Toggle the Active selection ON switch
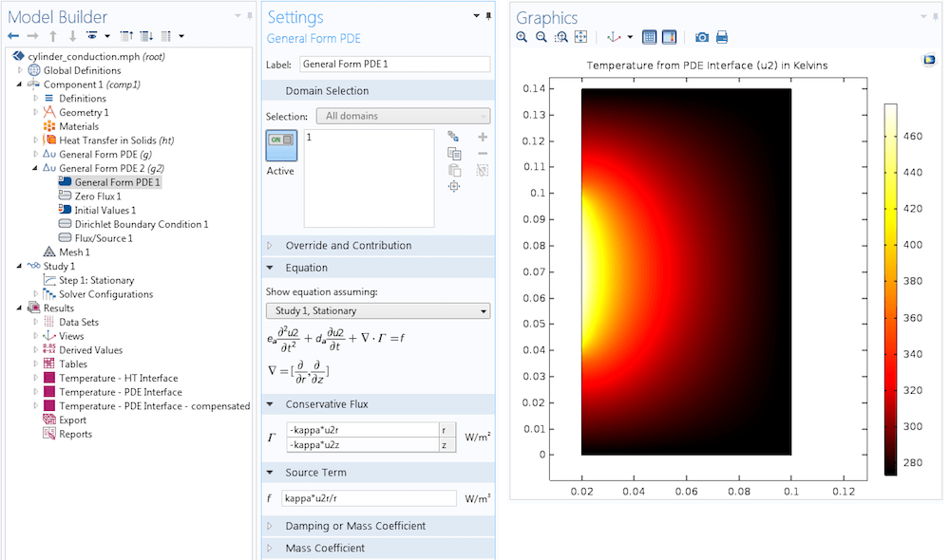The image size is (950, 560). [x=282, y=145]
